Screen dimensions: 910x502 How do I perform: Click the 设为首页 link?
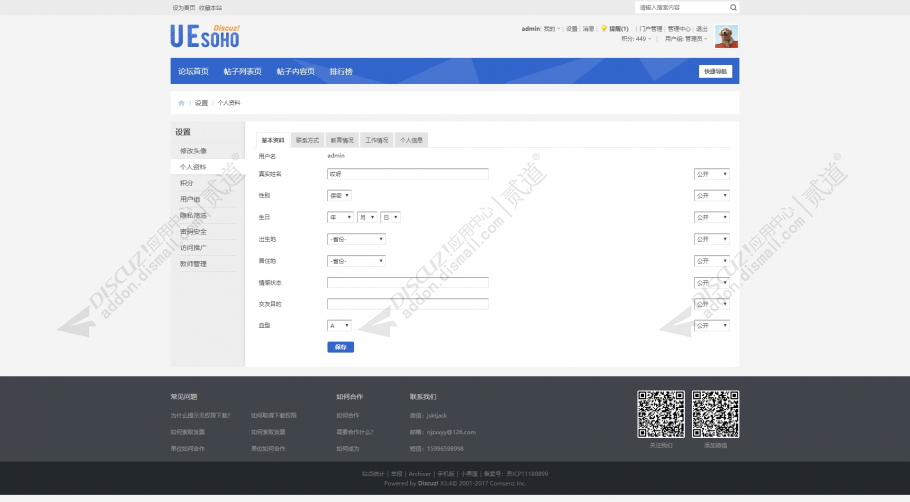[183, 8]
